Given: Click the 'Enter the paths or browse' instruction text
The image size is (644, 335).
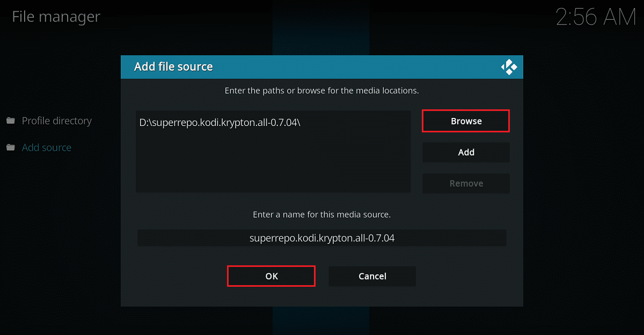Looking at the screenshot, I should (x=321, y=91).
